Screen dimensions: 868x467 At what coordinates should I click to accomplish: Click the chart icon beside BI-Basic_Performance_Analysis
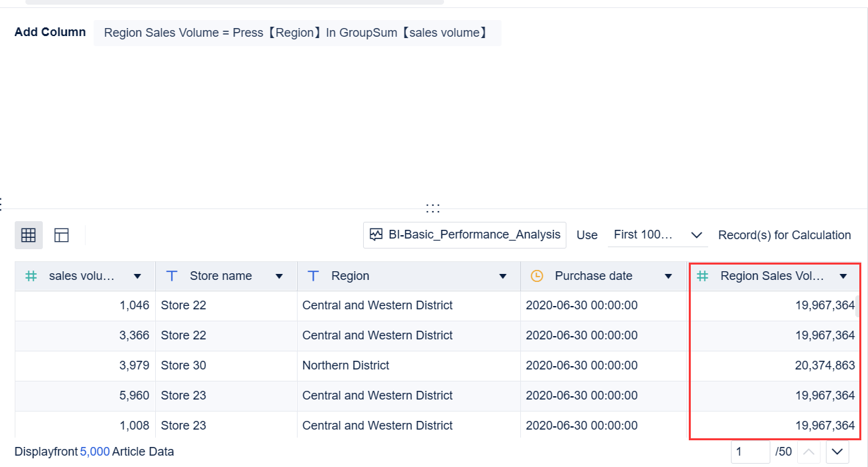[x=376, y=235]
